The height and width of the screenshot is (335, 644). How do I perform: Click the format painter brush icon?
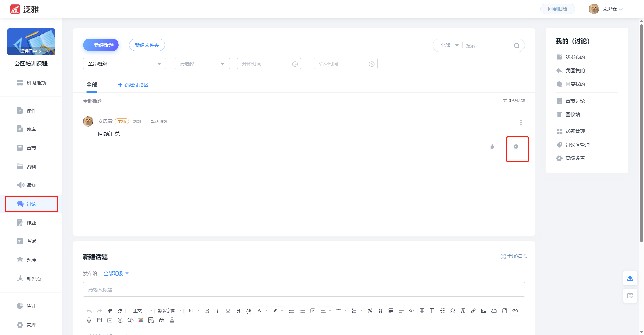click(x=110, y=311)
